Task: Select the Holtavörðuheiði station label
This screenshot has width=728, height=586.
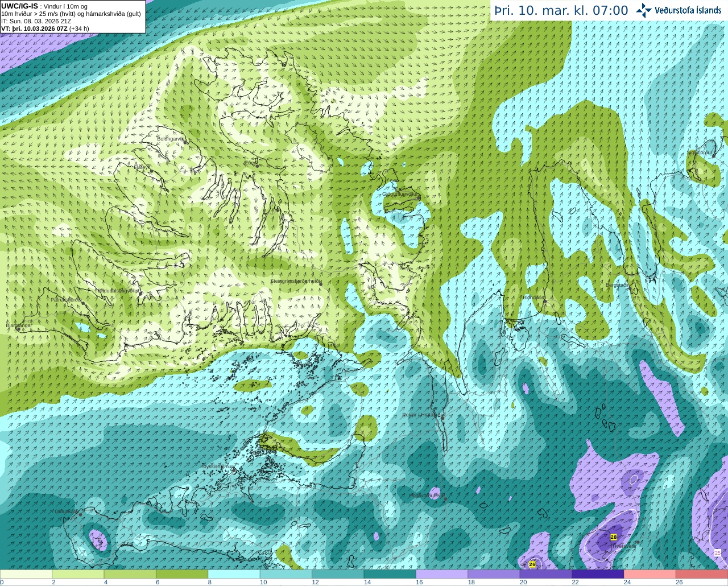Action: point(427,496)
